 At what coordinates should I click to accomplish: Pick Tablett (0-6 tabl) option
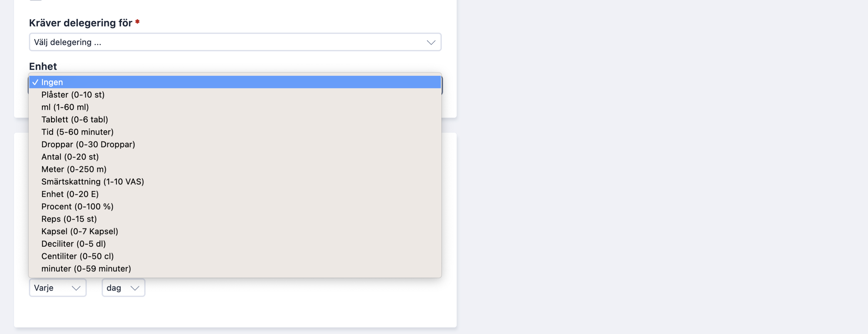[x=235, y=120]
